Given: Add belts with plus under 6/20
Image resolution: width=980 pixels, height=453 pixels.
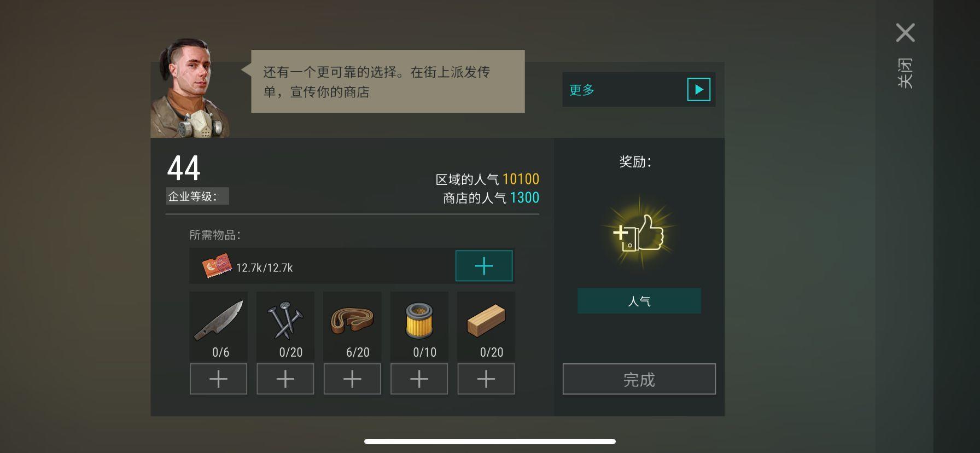Looking at the screenshot, I should coord(352,379).
